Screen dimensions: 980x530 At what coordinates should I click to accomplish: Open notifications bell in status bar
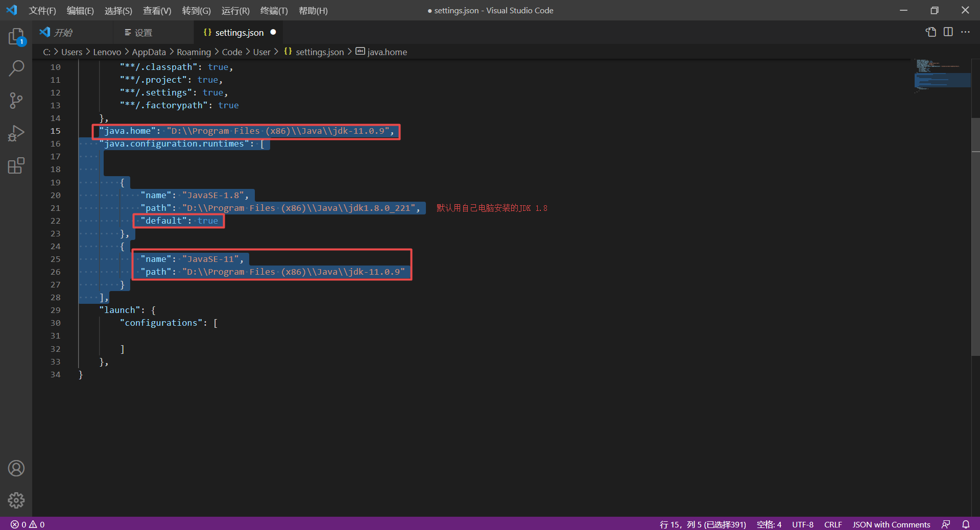[966, 524]
